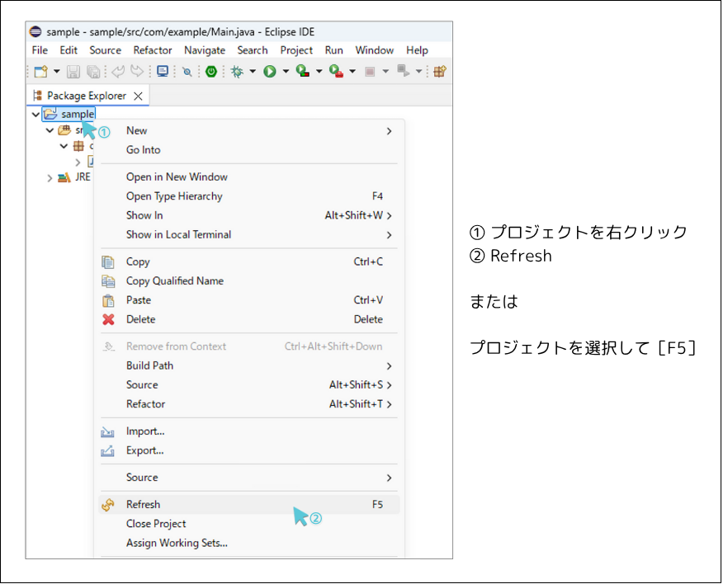728x584 pixels.
Task: Open the dropdown arrow beside green Run icon
Action: [286, 72]
